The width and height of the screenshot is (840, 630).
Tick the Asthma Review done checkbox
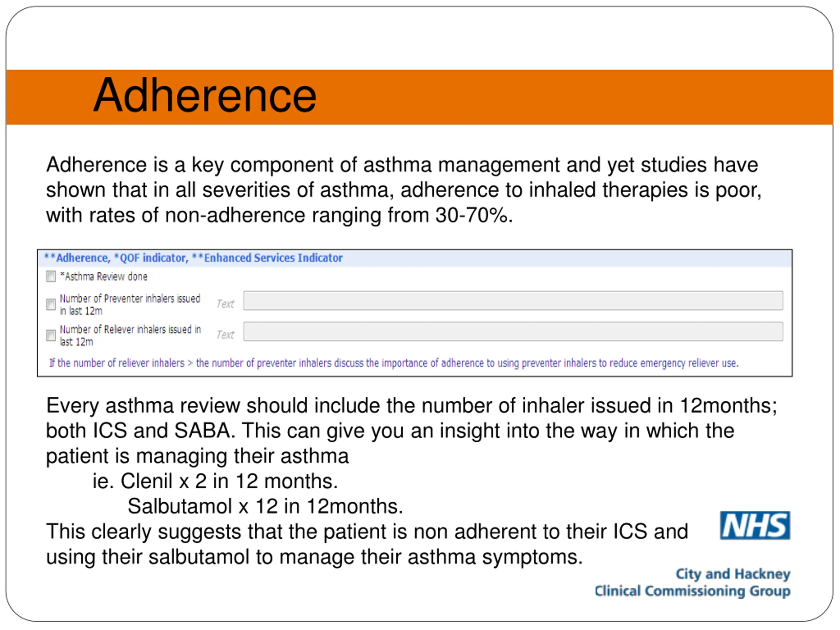51,277
